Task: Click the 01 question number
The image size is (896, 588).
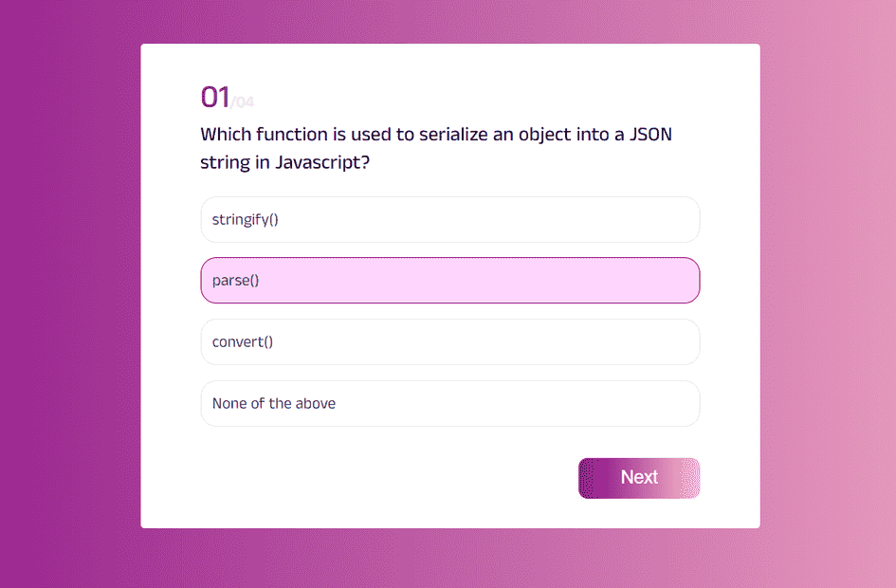Action: (x=215, y=97)
